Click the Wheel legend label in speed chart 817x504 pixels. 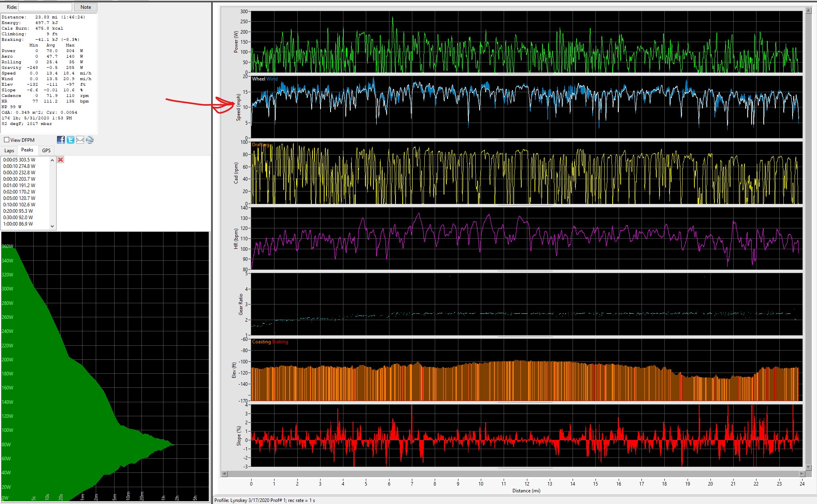(258, 79)
